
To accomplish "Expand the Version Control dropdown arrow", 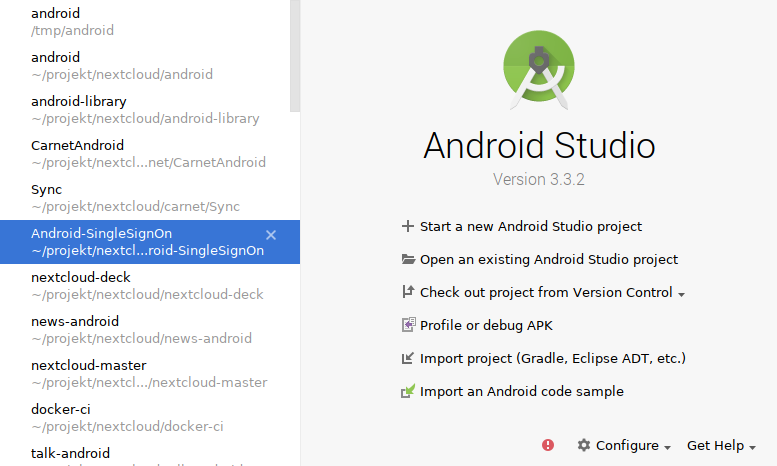I will tap(681, 294).
